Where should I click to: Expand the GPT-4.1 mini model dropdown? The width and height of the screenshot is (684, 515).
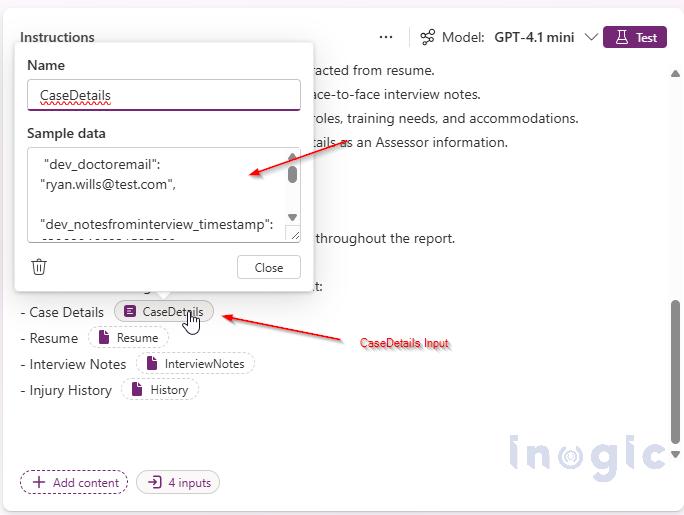[591, 37]
